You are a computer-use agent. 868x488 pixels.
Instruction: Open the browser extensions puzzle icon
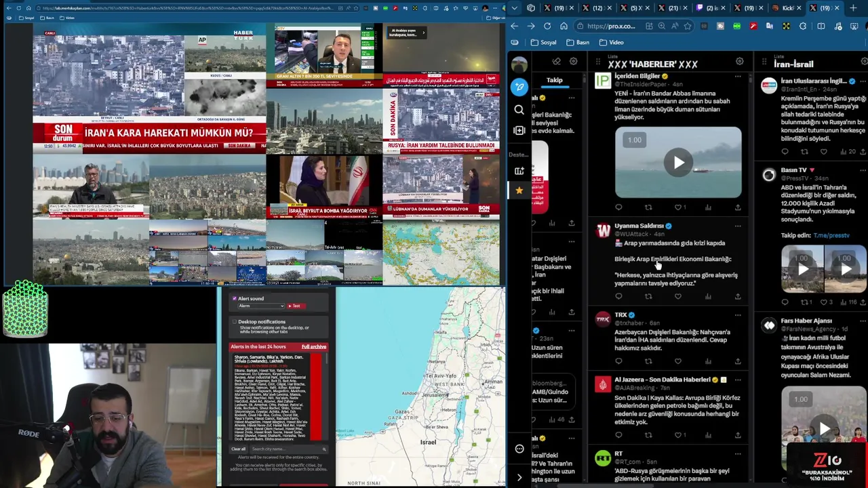tap(803, 26)
